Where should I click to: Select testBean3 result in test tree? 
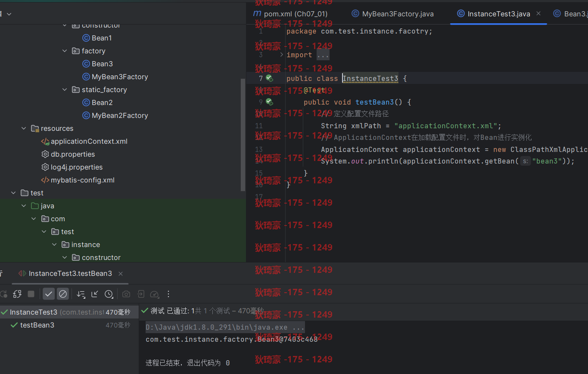click(x=69, y=325)
